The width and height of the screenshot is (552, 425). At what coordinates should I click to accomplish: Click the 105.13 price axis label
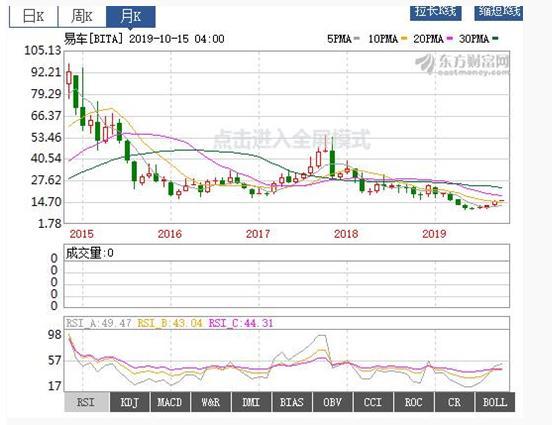pos(43,51)
